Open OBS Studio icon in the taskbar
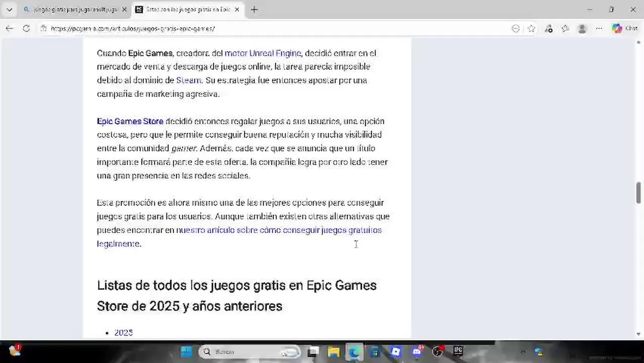This screenshot has height=363, width=644. [437, 351]
